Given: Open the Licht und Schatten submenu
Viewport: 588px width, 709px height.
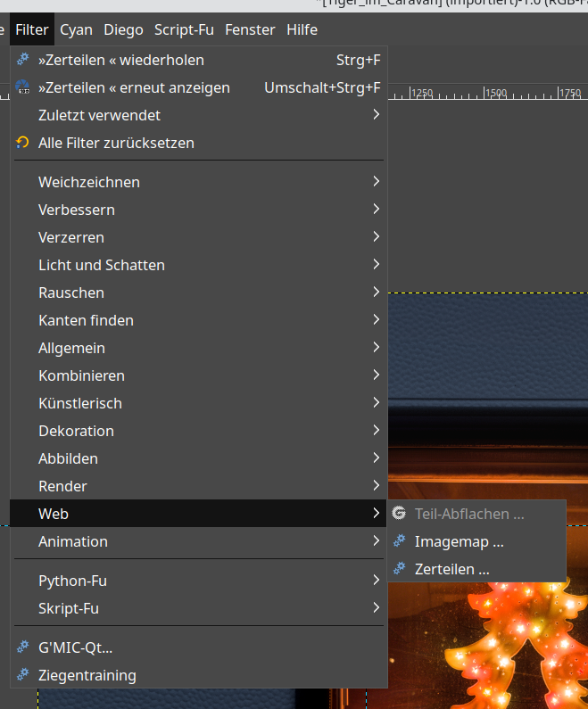Looking at the screenshot, I should tap(101, 265).
